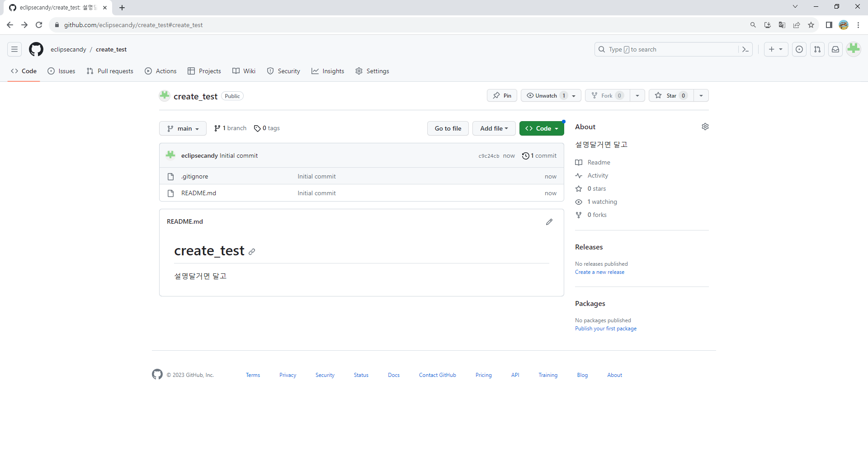Image resolution: width=868 pixels, height=470 pixels.
Task: Click the Chrome profile avatar
Action: (844, 25)
